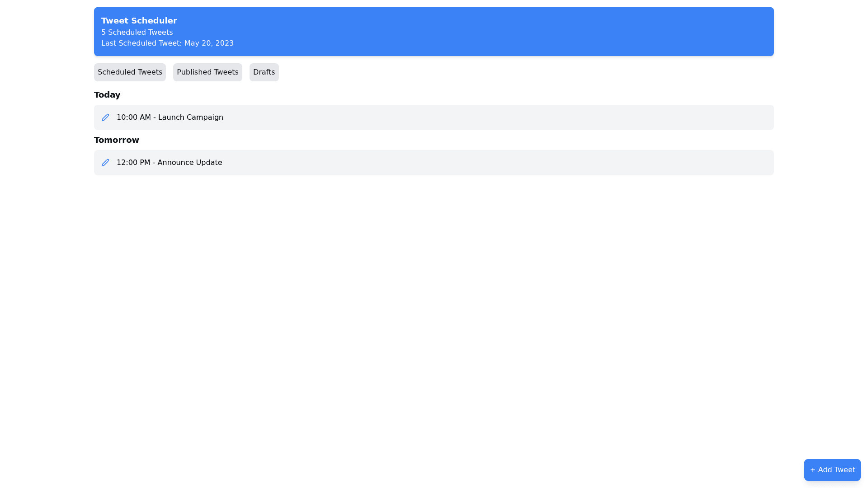This screenshot has height=488, width=868.
Task: Click the May 20, 2023 date
Action: (x=209, y=43)
